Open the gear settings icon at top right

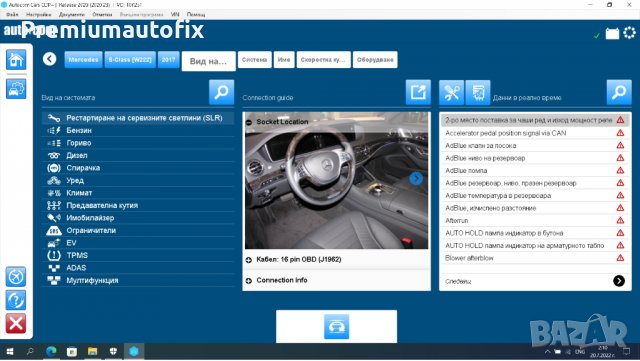[629, 33]
